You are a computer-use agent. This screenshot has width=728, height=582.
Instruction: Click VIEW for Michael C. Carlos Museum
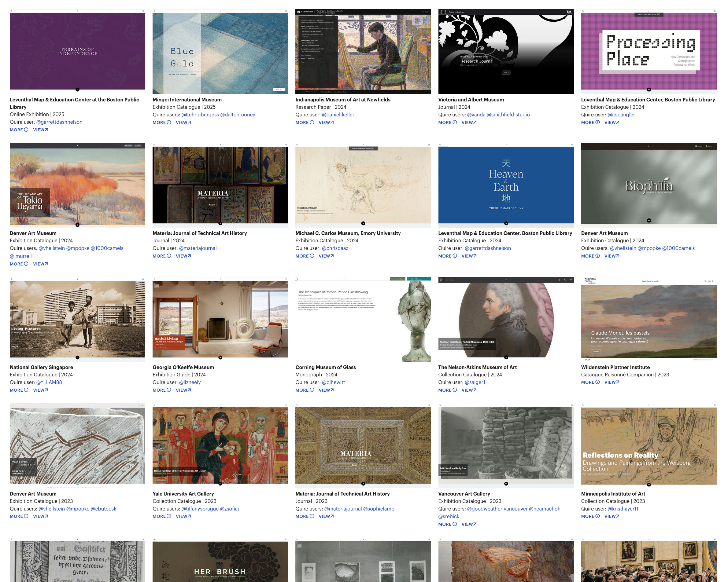point(326,256)
